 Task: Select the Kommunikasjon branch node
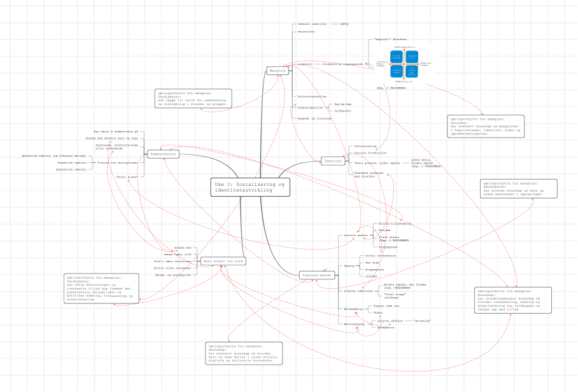[164, 154]
